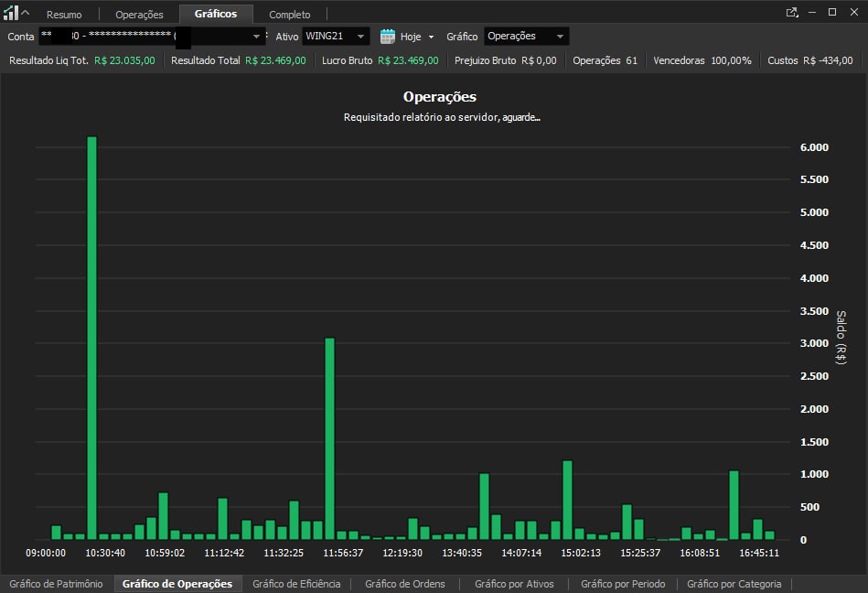Click the 3.000 value axis label
This screenshot has height=593, width=868.
(x=814, y=343)
